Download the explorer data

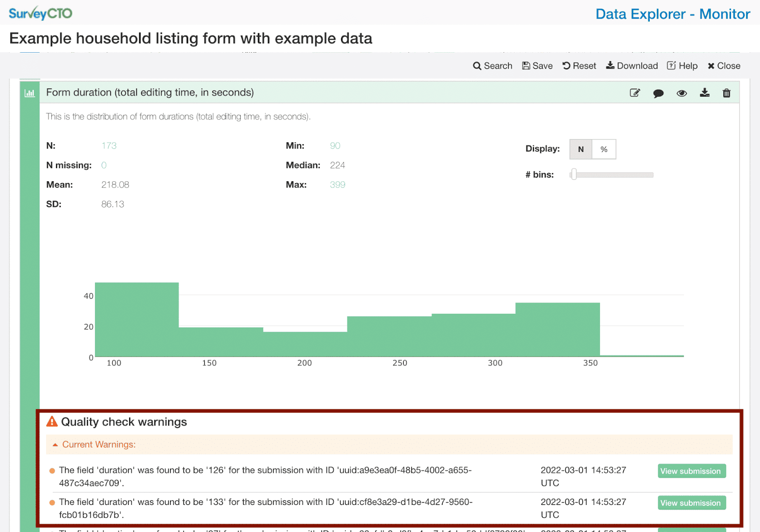(632, 66)
